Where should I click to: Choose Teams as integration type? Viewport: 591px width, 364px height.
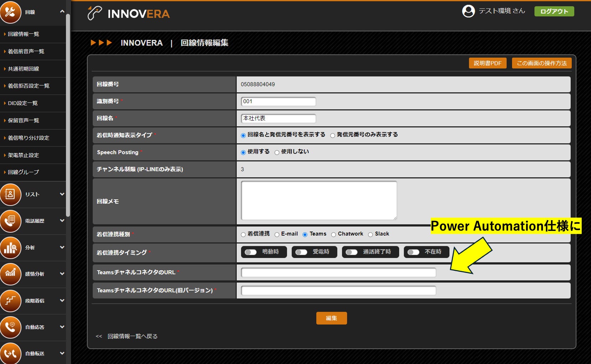click(305, 234)
